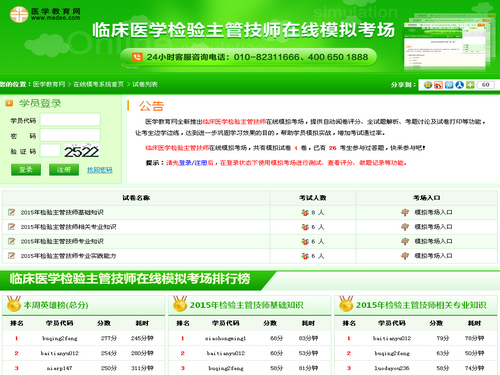
Task: Click 试卷列表 breadcrumb item
Action: point(145,84)
